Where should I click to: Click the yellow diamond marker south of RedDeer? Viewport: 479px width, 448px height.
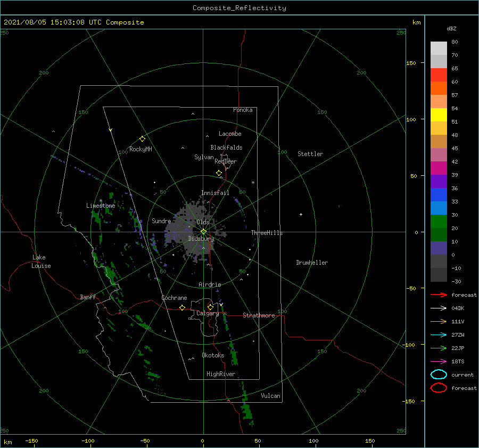pos(219,173)
